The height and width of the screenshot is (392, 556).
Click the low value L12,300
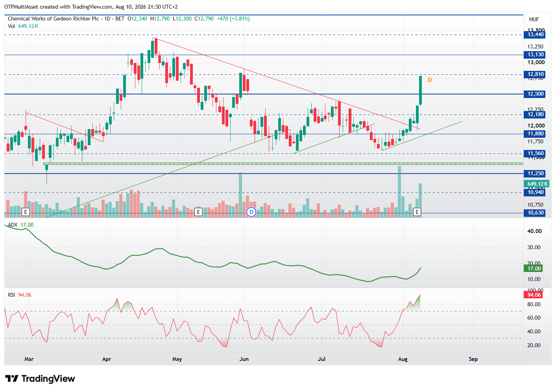pos(182,18)
